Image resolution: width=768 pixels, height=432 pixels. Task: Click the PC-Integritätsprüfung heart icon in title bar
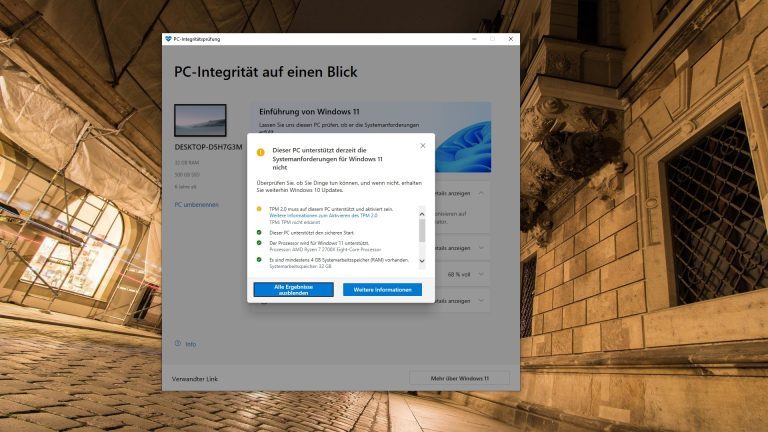point(168,39)
